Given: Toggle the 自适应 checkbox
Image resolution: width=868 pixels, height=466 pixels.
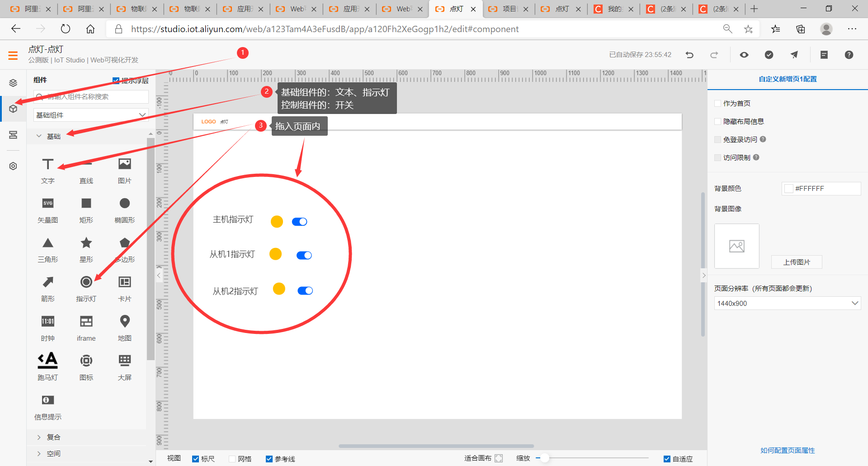Looking at the screenshot, I should [667, 459].
